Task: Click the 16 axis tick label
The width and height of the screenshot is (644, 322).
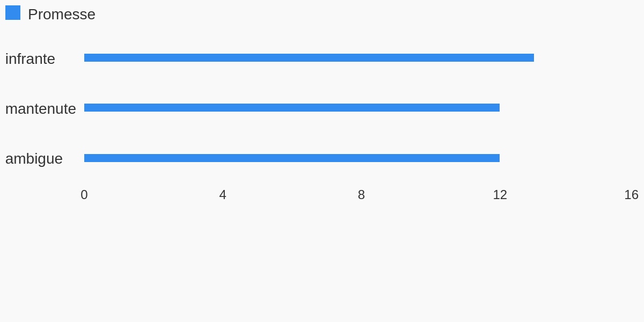Action: [631, 195]
